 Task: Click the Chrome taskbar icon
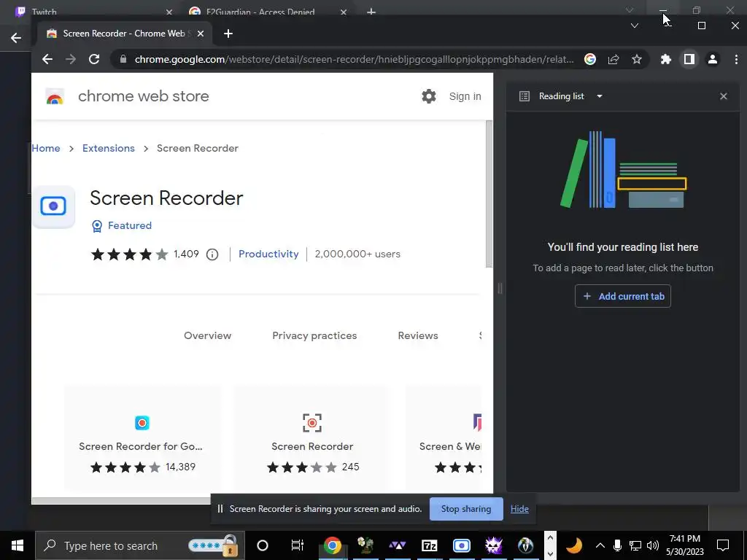332,545
